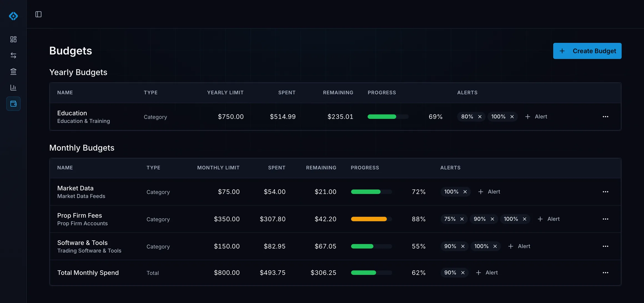Click the Create Budget button
Image resolution: width=644 pixels, height=303 pixels.
587,51
